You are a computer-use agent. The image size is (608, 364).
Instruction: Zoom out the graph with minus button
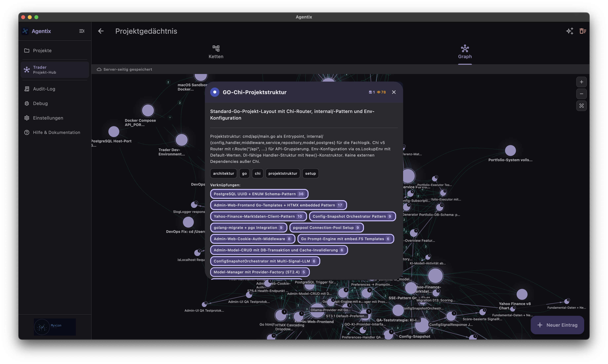pyautogui.click(x=581, y=94)
